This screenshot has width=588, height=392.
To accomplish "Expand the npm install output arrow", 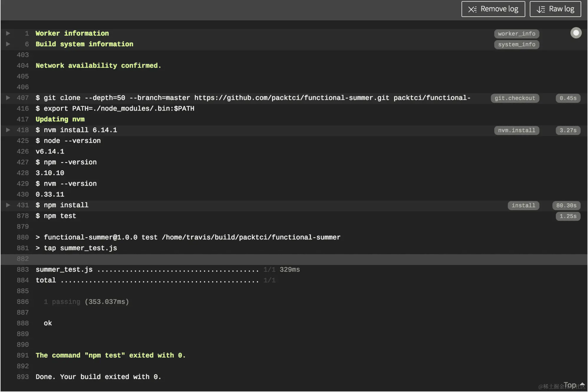I will (x=8, y=205).
